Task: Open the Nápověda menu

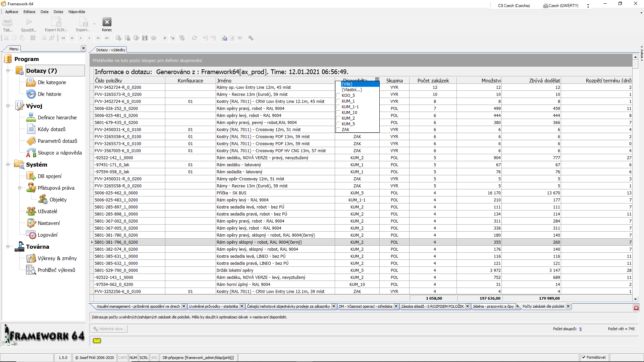Action: [x=76, y=12]
